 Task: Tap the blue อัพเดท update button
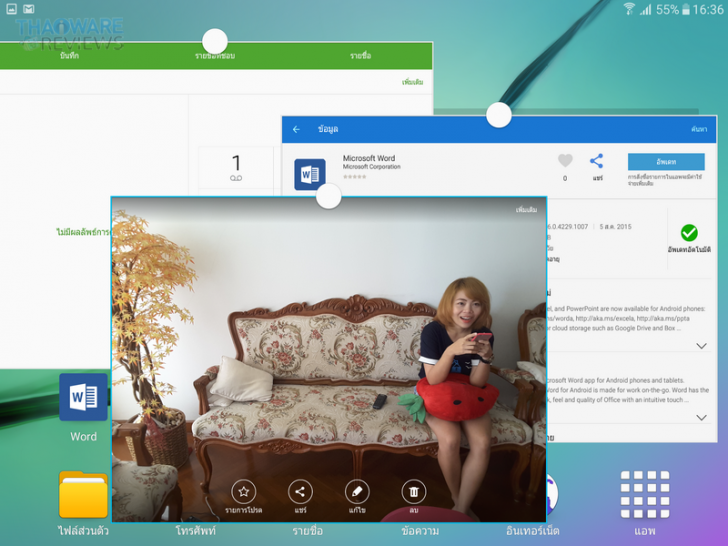point(666,162)
